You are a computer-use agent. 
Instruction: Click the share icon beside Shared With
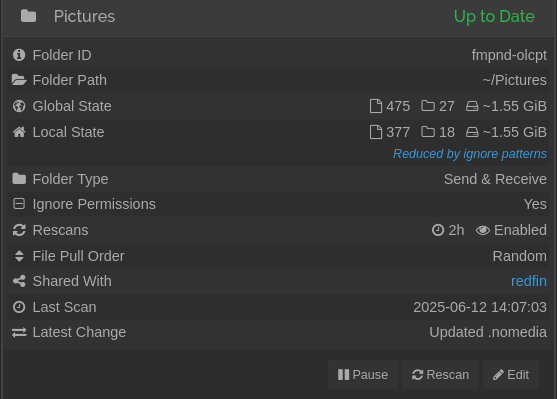19,281
